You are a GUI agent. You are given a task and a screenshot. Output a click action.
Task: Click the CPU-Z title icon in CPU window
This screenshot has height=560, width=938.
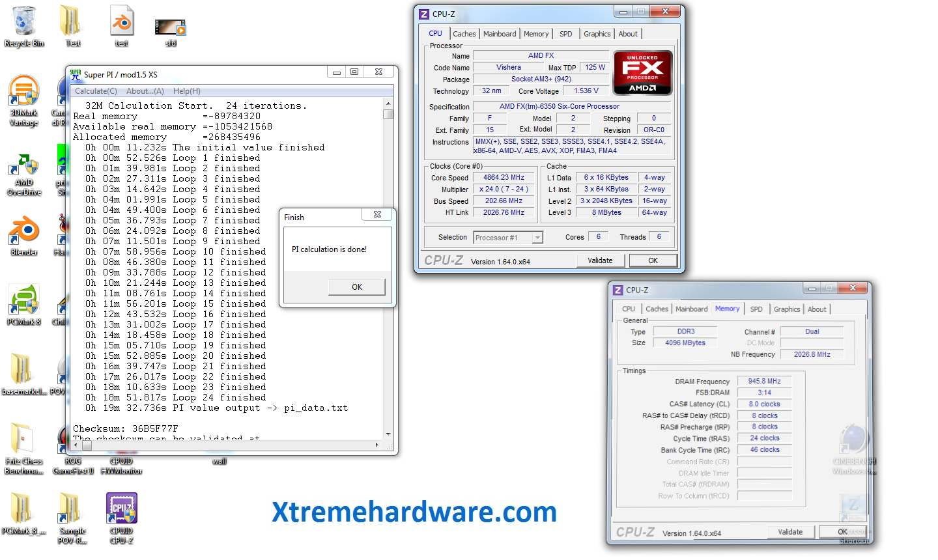click(x=424, y=14)
